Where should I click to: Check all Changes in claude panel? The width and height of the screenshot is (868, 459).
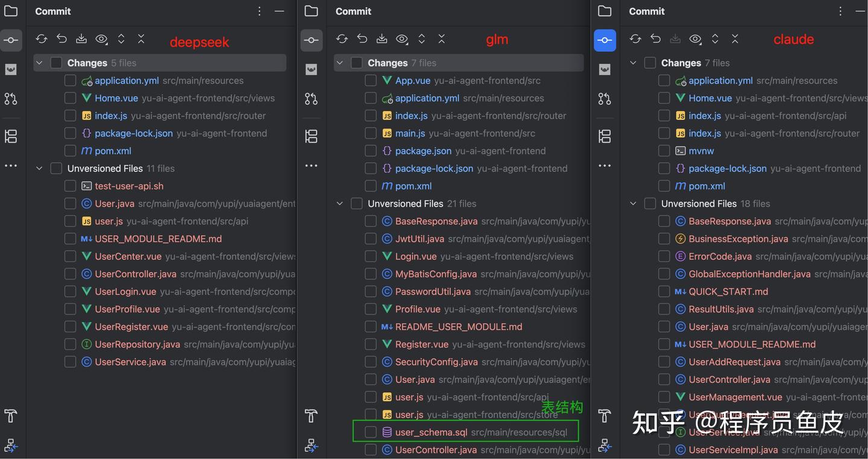pyautogui.click(x=650, y=63)
